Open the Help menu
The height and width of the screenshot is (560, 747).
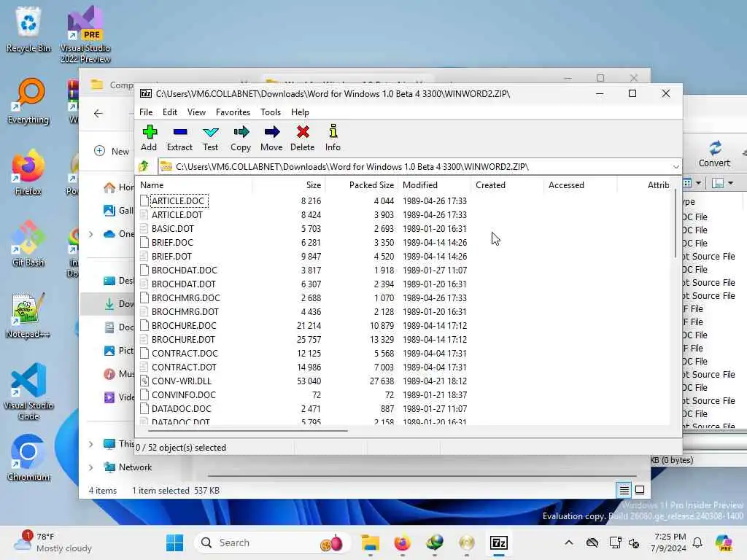(300, 112)
